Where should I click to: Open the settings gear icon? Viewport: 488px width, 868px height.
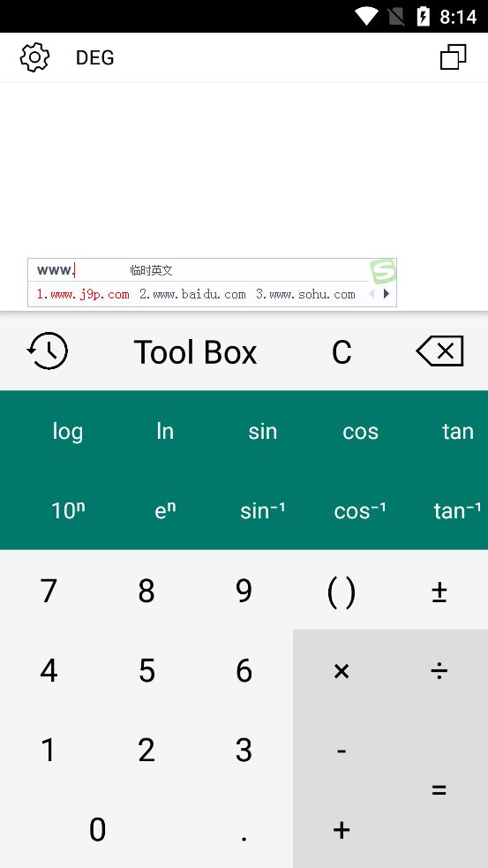pyautogui.click(x=35, y=57)
